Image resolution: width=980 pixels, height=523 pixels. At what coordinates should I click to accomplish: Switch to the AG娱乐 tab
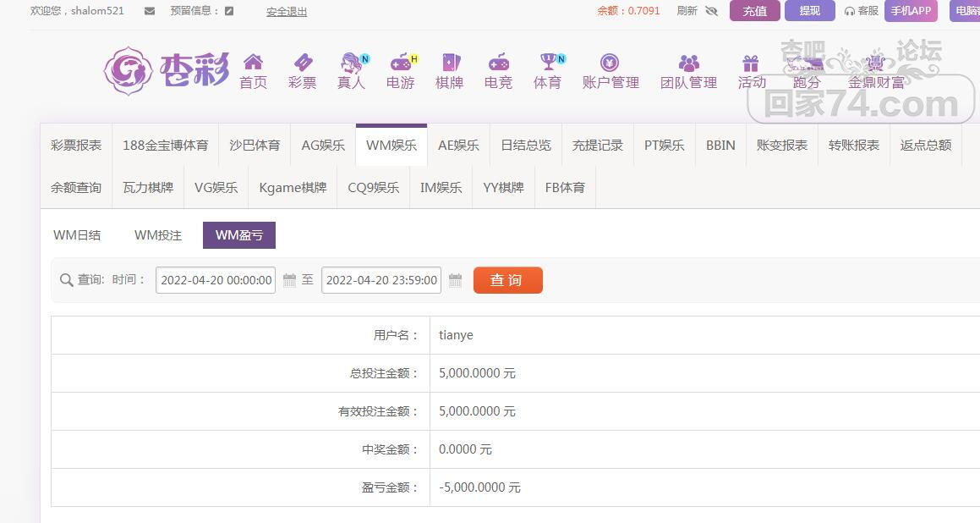click(323, 145)
